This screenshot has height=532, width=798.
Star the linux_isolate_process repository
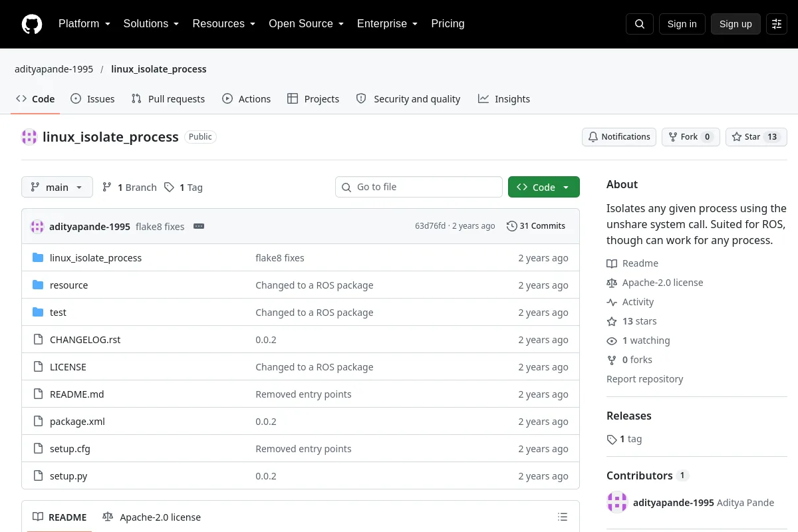(x=756, y=137)
